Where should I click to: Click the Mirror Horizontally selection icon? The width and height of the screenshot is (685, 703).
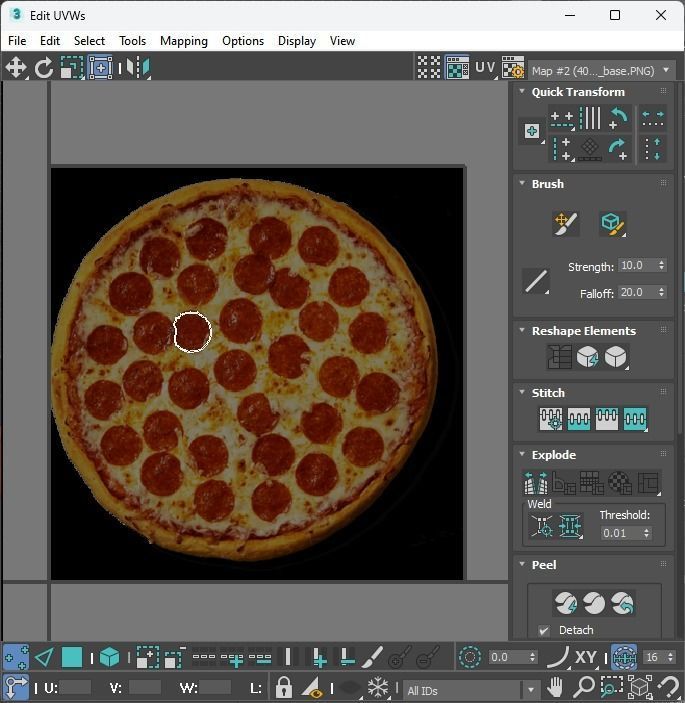[x=138, y=68]
